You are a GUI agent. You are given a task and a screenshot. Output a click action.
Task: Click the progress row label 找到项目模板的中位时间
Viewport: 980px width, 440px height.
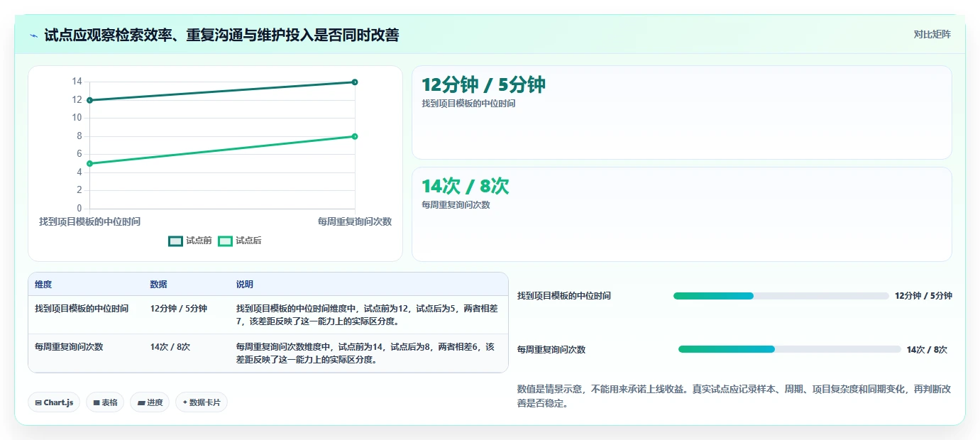(564, 296)
